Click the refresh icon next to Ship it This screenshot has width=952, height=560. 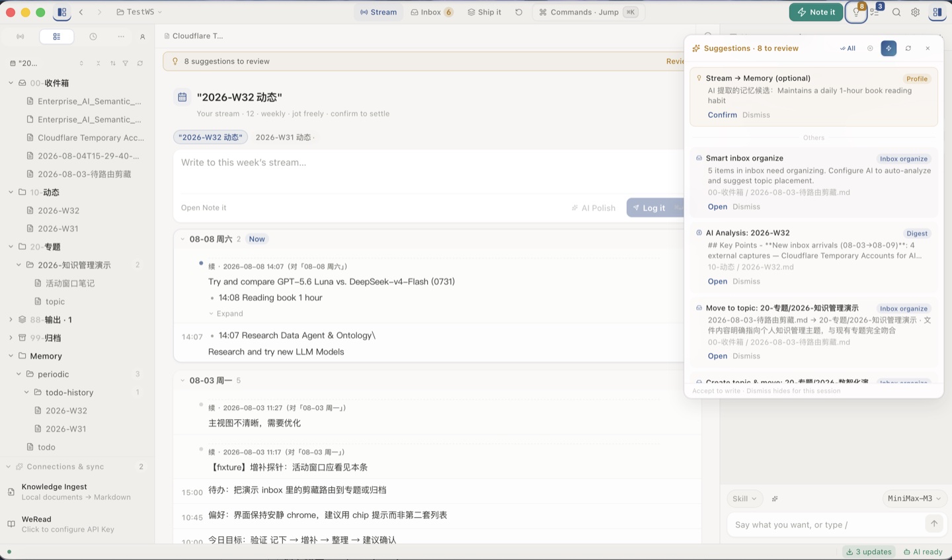(519, 12)
